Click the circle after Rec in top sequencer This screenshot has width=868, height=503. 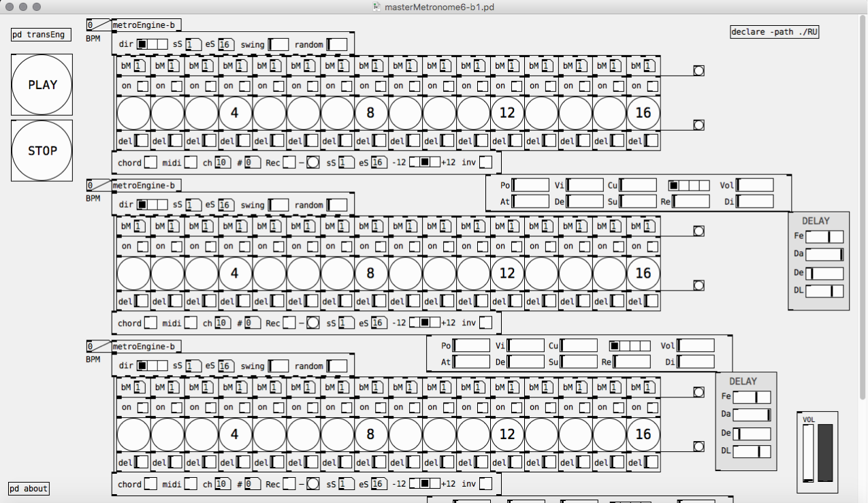click(x=313, y=163)
